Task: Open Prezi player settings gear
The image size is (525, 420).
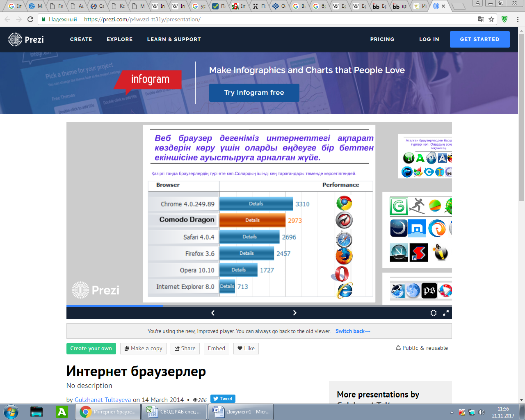Action: click(433, 313)
